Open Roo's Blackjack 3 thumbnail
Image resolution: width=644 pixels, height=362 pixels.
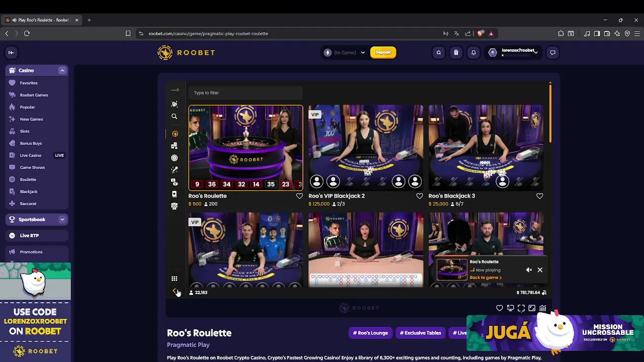pyautogui.click(x=486, y=147)
